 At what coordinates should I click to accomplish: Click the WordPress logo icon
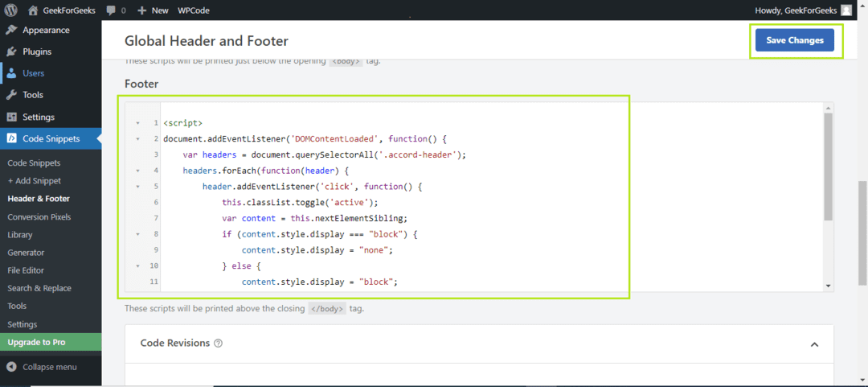(x=10, y=10)
